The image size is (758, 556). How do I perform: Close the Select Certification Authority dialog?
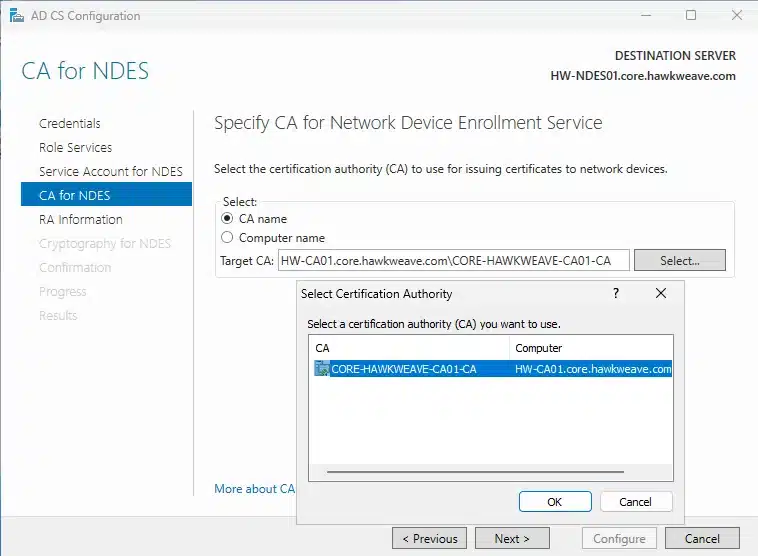tap(661, 294)
